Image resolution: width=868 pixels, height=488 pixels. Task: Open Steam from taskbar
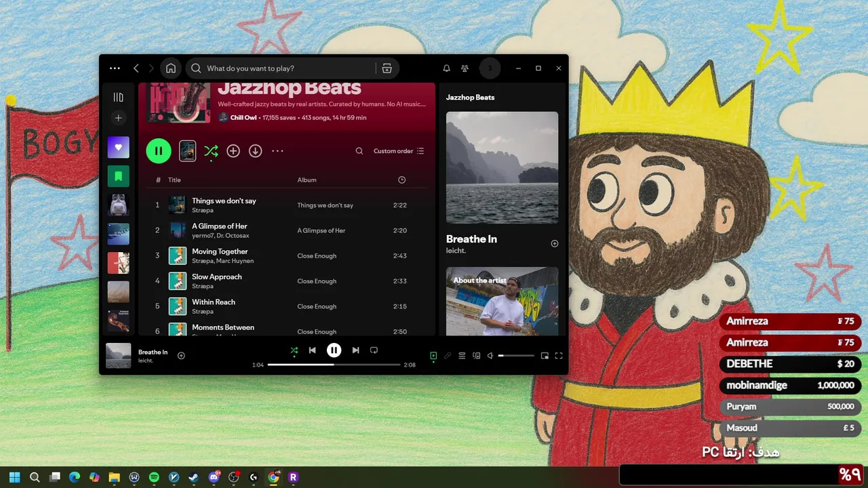(x=193, y=477)
